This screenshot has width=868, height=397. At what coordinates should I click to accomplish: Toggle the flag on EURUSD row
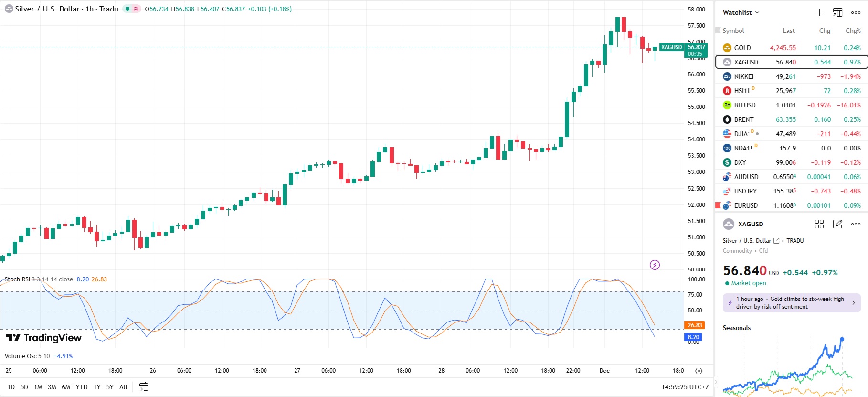[718, 205]
